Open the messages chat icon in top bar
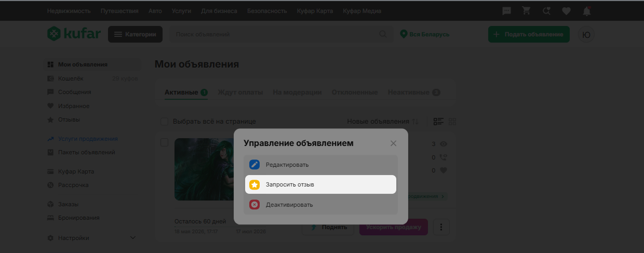This screenshot has width=644, height=253. (506, 11)
